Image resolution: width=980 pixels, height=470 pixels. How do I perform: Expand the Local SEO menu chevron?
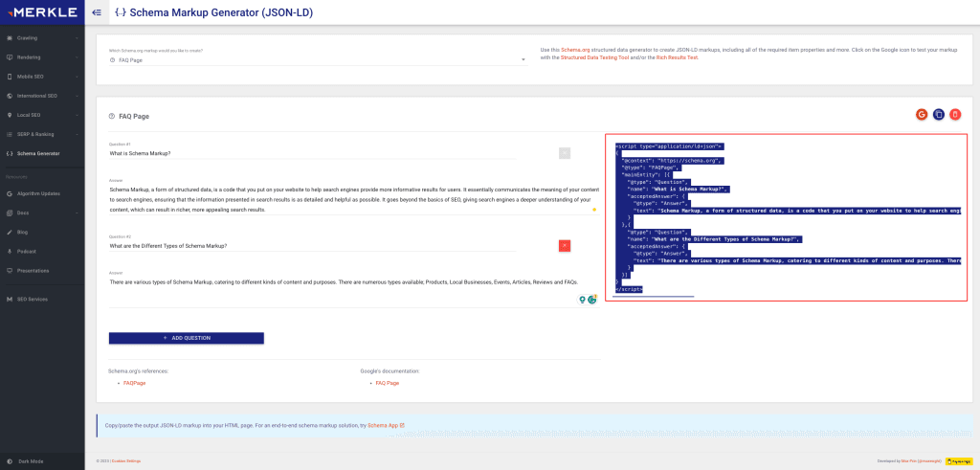[77, 116]
